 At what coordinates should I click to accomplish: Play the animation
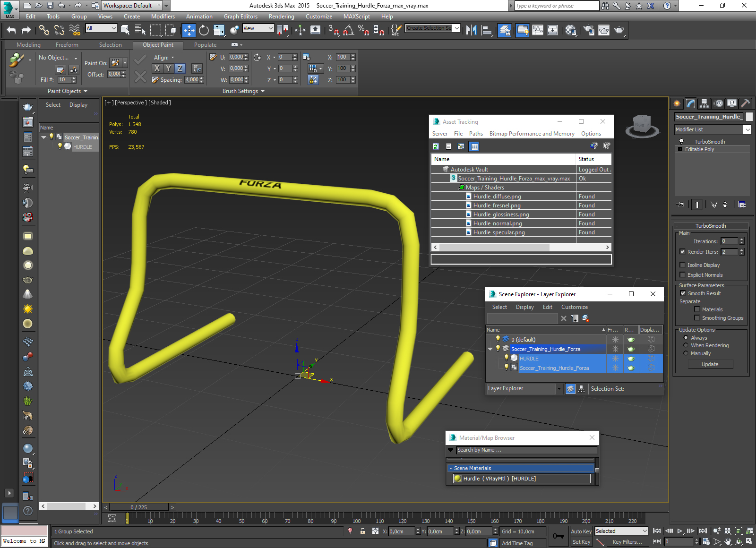(680, 531)
